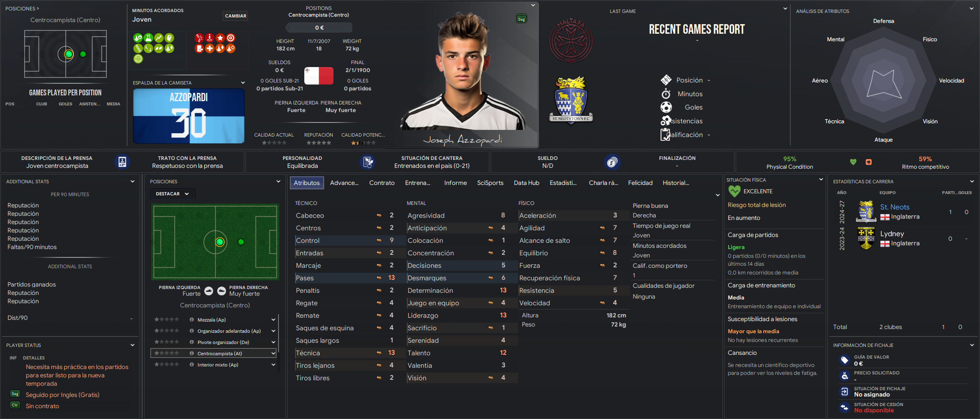Click the red target con attribute icon

[x=231, y=38]
